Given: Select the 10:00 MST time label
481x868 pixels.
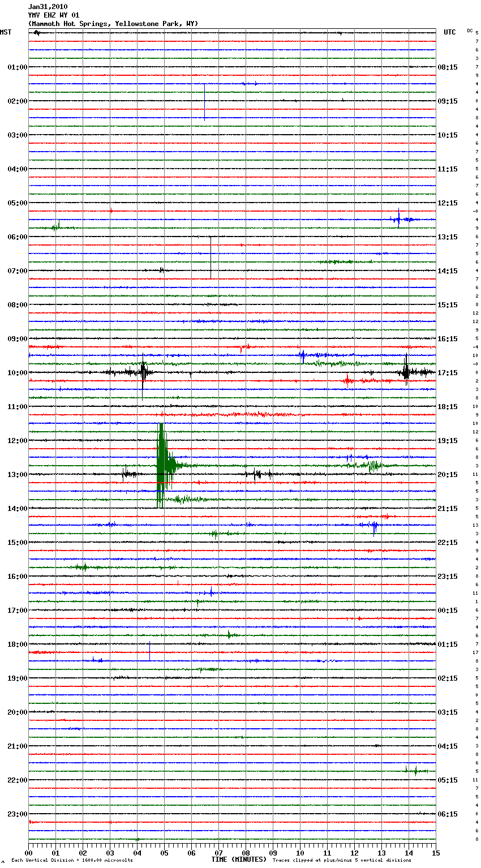Looking at the screenshot, I should coord(18,373).
